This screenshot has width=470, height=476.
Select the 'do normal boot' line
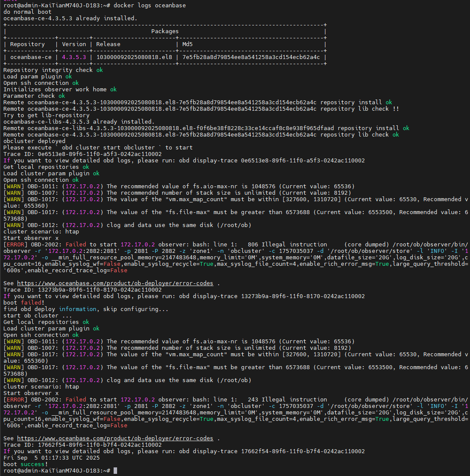point(27,12)
